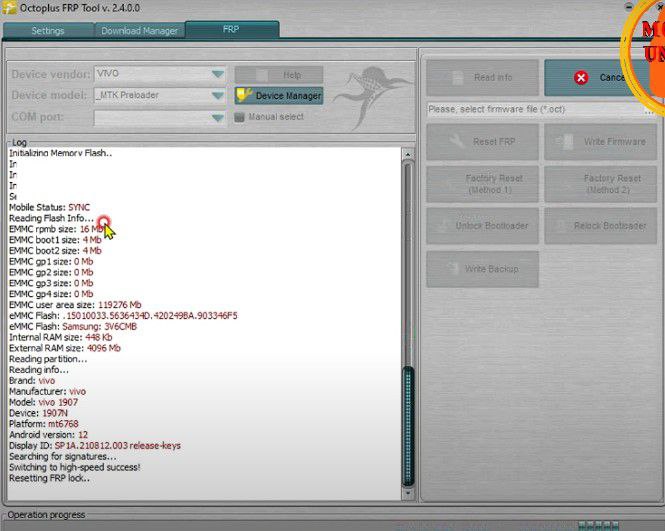Click the Octoplus app icon in title bar
Viewport: 665px width, 531px height.
9,8
